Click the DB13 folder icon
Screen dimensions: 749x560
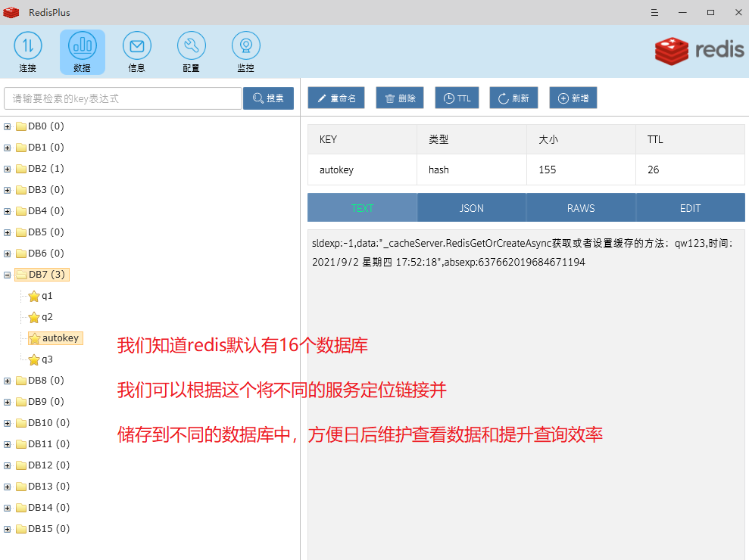point(21,487)
